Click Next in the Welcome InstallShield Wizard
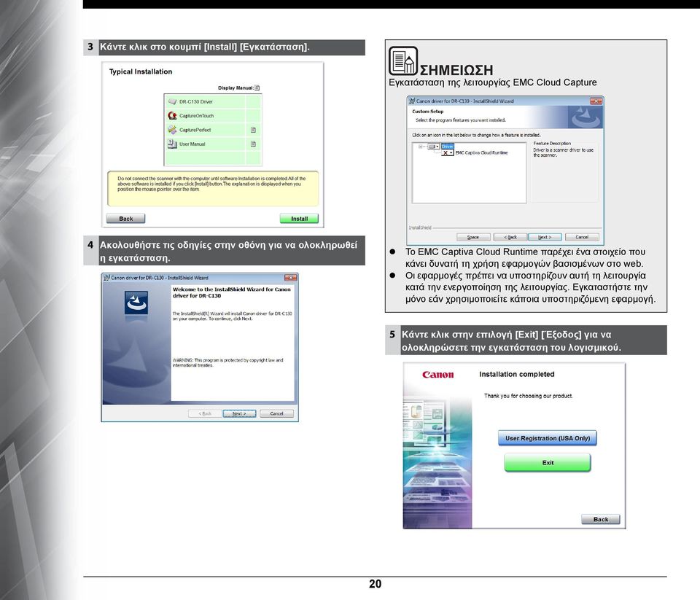Viewport: 700px width, 600px height. tap(239, 413)
